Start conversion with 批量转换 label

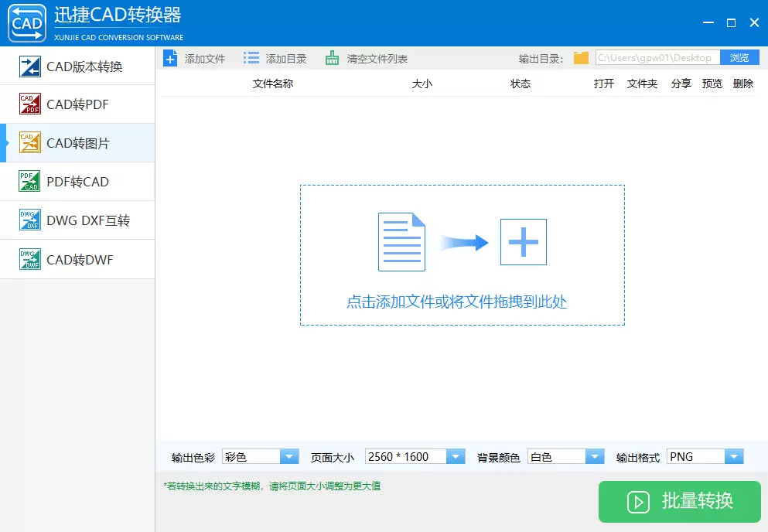pyautogui.click(x=698, y=500)
